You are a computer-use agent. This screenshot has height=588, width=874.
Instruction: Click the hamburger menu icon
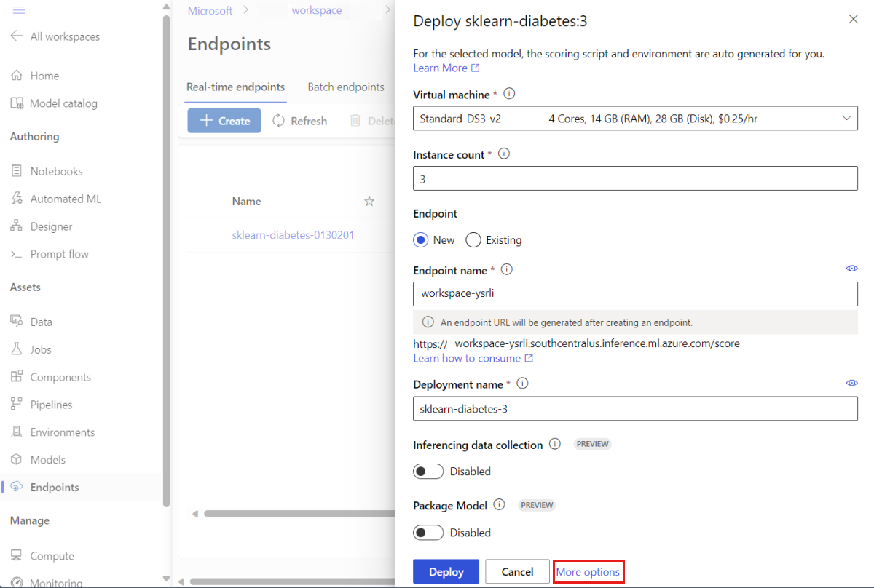coord(20,10)
